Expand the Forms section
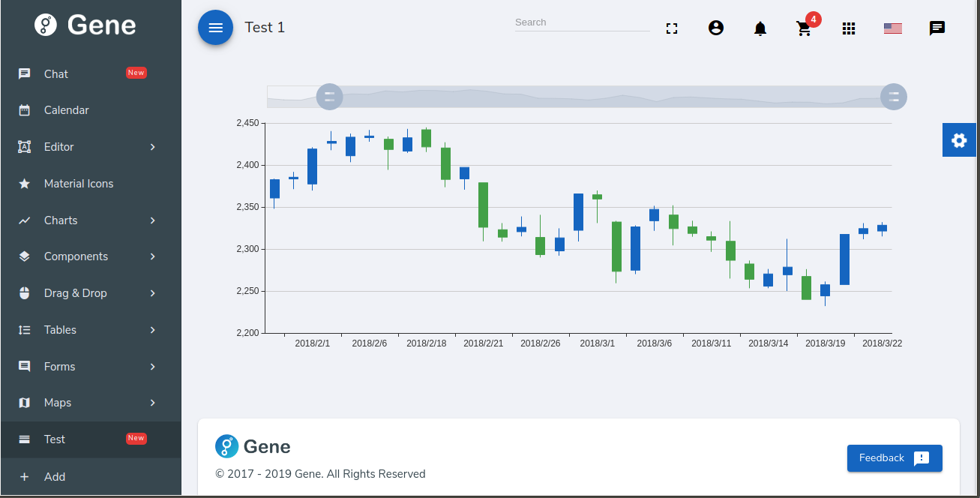980x498 pixels. [60, 366]
